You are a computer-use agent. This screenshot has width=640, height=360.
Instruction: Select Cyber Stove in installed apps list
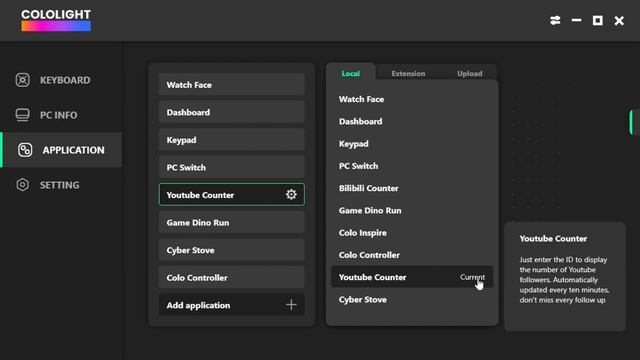[x=231, y=250]
